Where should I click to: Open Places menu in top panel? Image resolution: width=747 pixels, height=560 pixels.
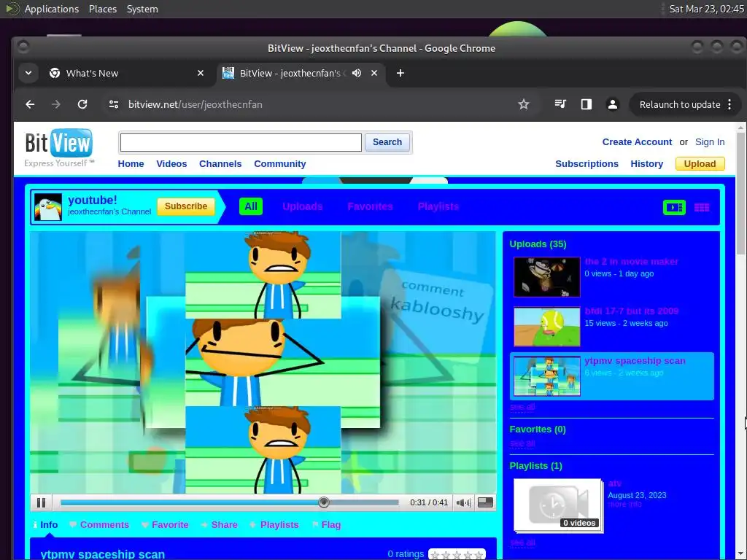[102, 9]
